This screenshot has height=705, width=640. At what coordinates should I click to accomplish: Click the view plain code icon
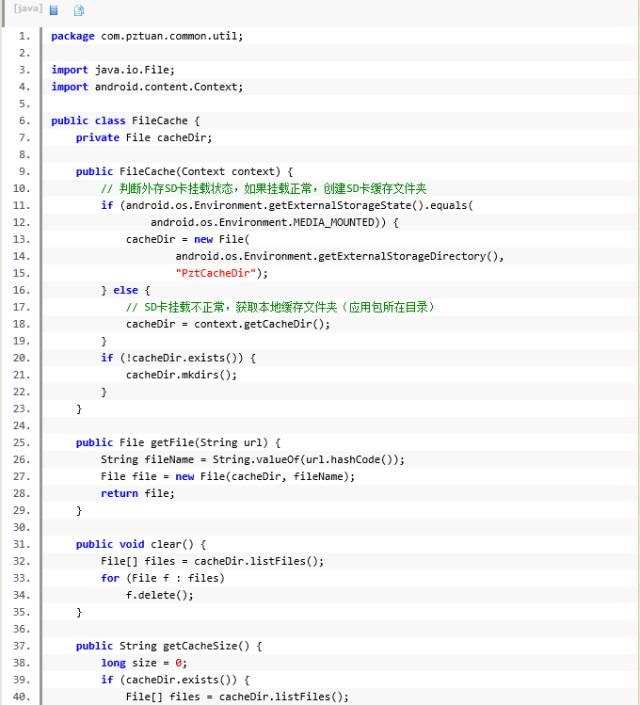[x=54, y=10]
